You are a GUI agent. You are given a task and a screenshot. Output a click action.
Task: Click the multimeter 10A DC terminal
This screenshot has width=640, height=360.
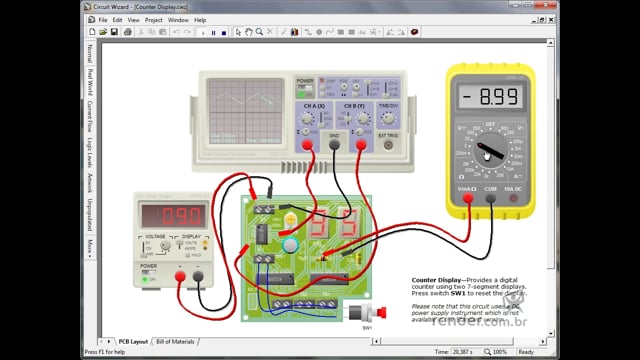513,198
